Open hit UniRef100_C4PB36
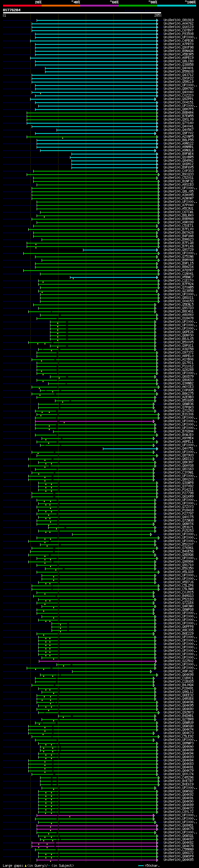Viewport: 199px width, 868px height. (178, 41)
